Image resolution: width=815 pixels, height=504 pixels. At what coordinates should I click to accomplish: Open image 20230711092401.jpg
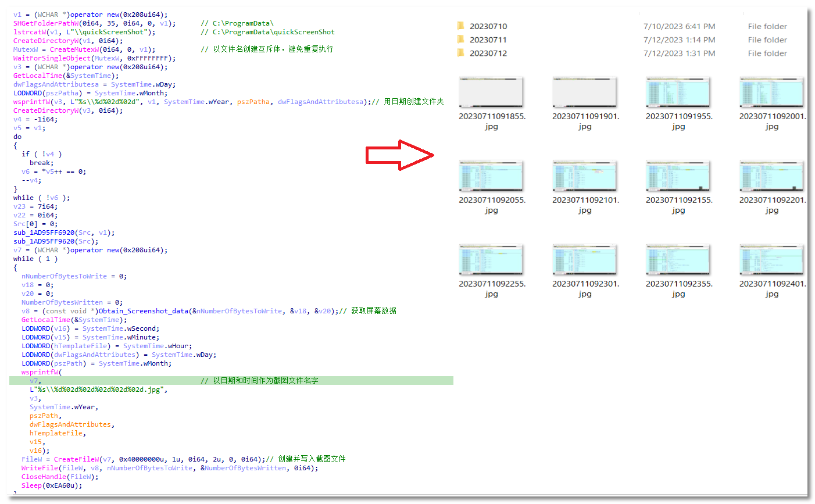771,260
